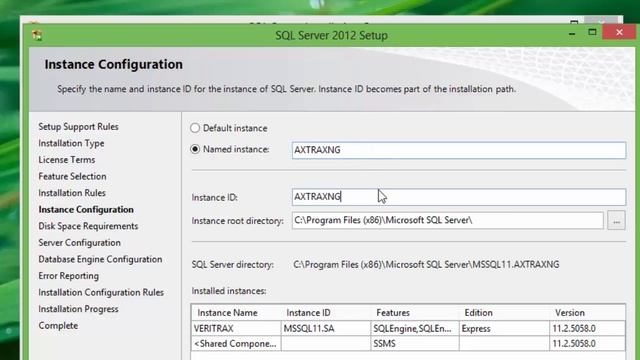640x360 pixels.
Task: Click the Version column header
Action: (587, 313)
